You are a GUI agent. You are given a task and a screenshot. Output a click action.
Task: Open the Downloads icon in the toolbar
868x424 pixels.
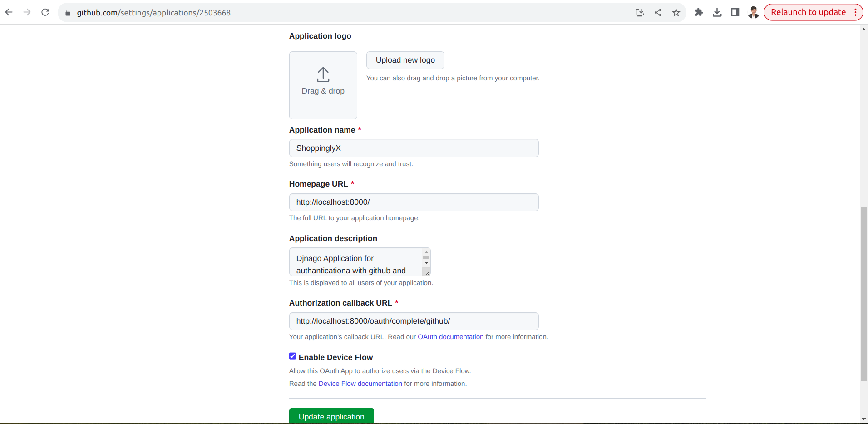click(x=716, y=12)
